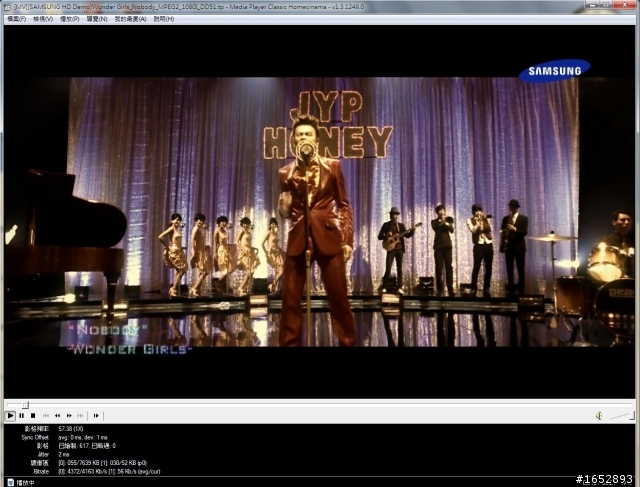
Task: Click the frames drawn 617 statistic
Action: (x=87, y=446)
